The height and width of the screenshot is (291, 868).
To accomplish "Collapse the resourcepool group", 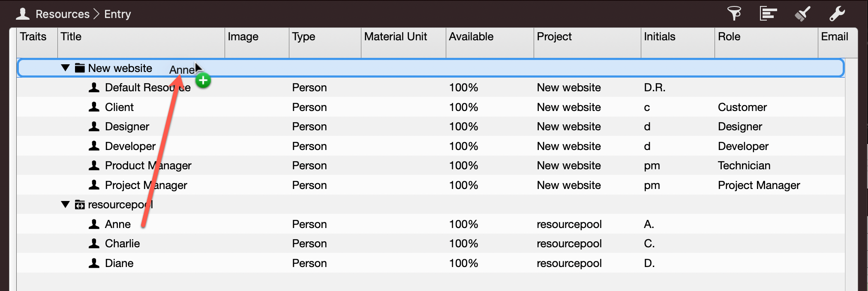I will click(x=65, y=205).
